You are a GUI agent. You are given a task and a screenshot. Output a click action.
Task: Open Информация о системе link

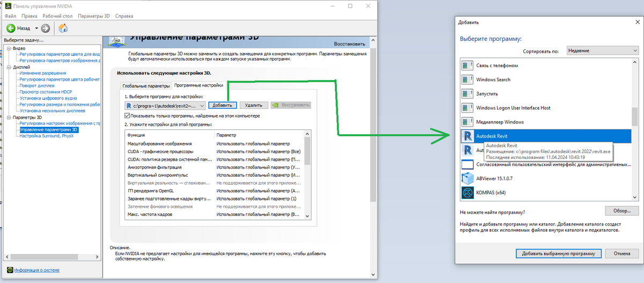[36, 270]
